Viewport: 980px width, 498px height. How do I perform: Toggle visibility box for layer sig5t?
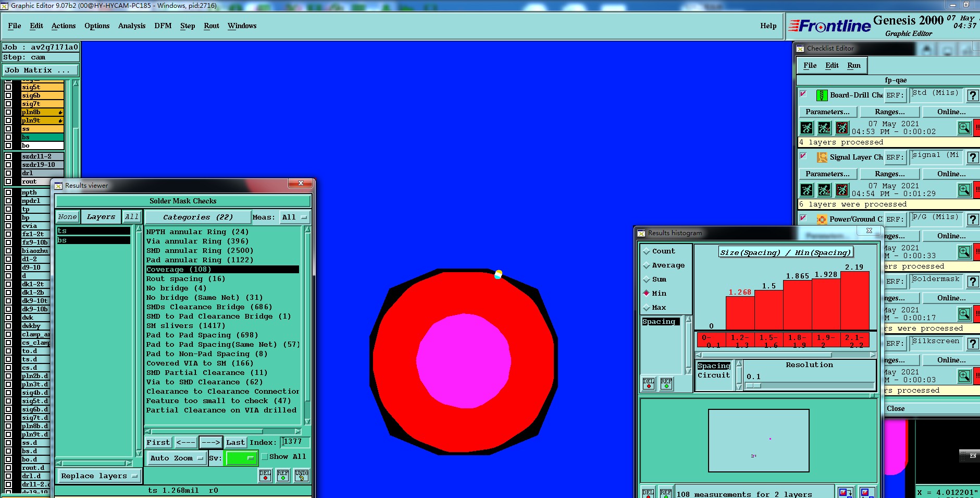pos(8,87)
